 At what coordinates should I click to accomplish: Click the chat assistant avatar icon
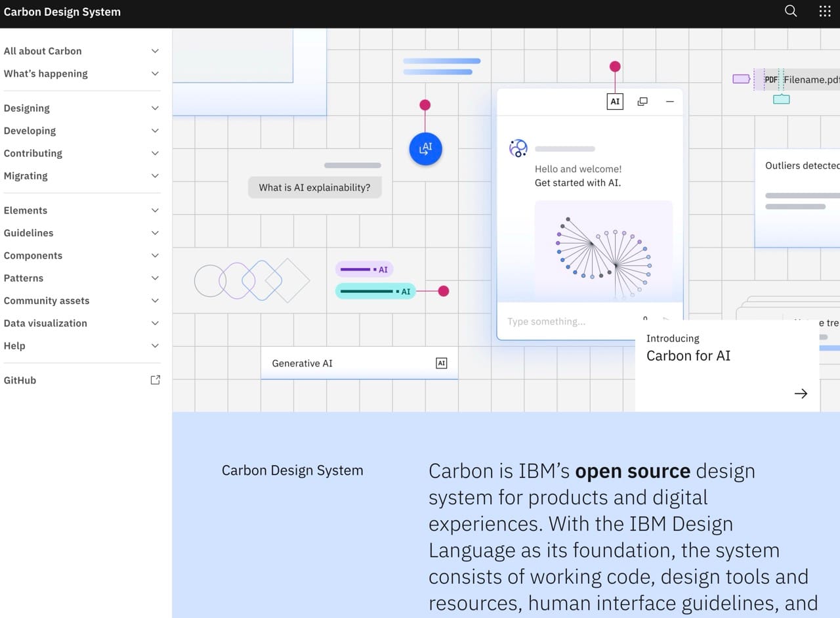[x=518, y=148]
